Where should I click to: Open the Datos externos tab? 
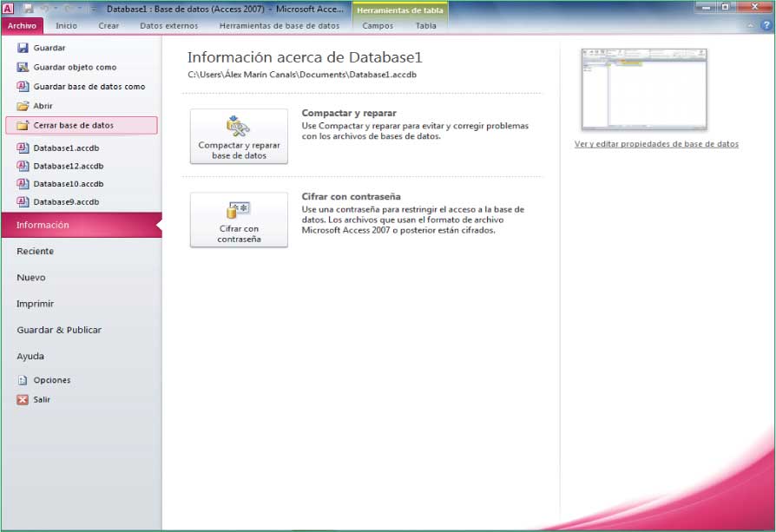tap(168, 26)
